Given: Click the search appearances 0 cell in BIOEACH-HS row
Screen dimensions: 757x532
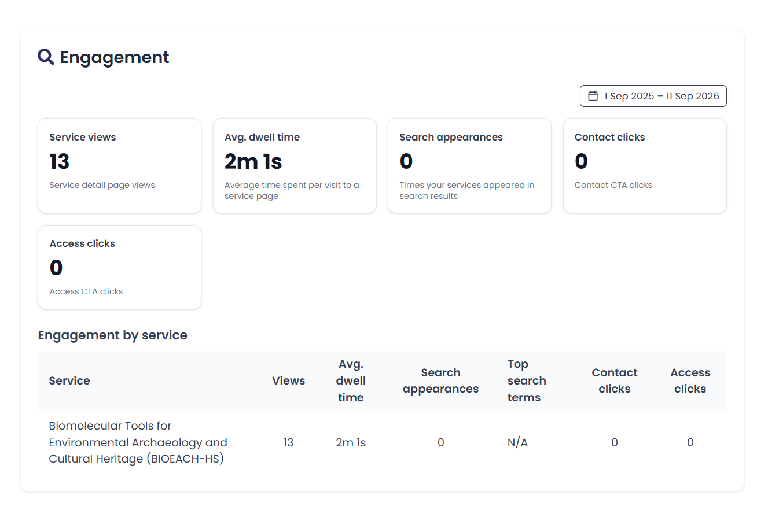Looking at the screenshot, I should tap(441, 442).
